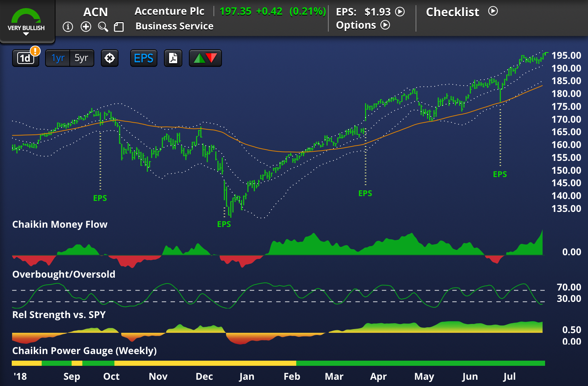
Task: Activate the crosshair target tool
Action: tap(110, 58)
